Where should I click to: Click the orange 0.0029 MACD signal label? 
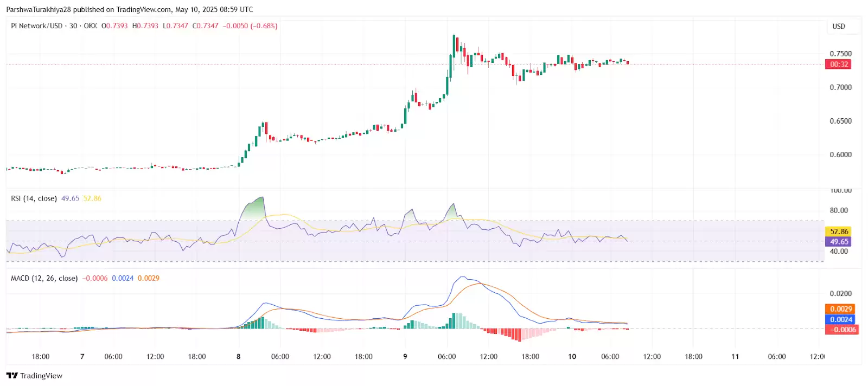[840, 309]
